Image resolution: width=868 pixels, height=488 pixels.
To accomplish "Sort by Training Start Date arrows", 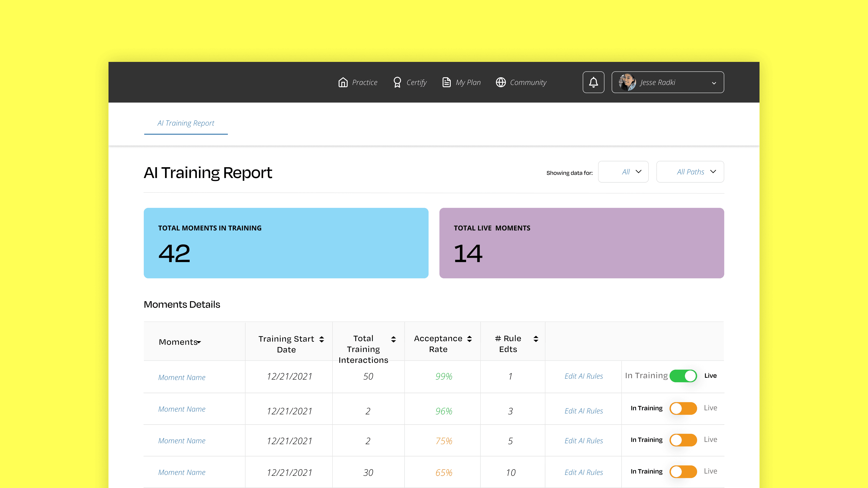I will 322,339.
